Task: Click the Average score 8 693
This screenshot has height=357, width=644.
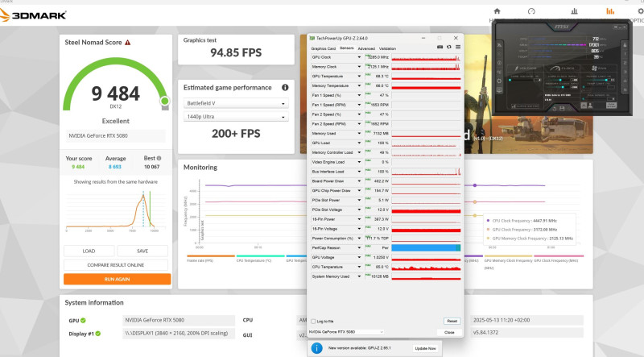Action: (115, 167)
